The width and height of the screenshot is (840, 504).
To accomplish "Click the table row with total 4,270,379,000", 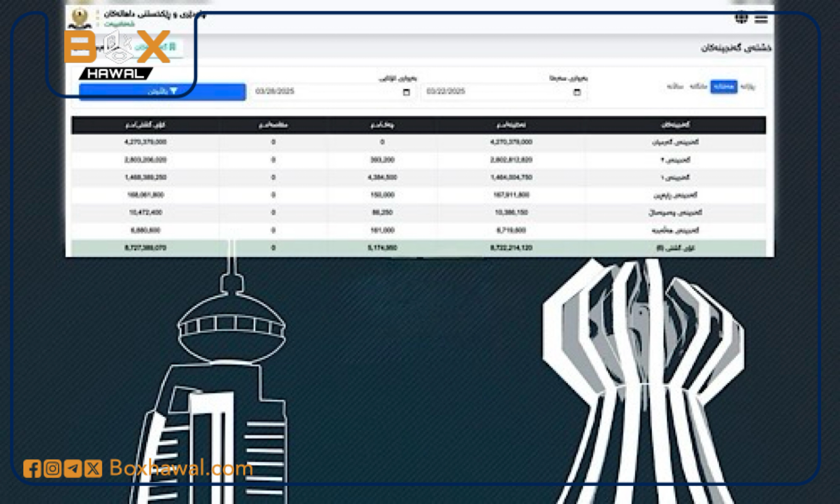I will [x=418, y=142].
